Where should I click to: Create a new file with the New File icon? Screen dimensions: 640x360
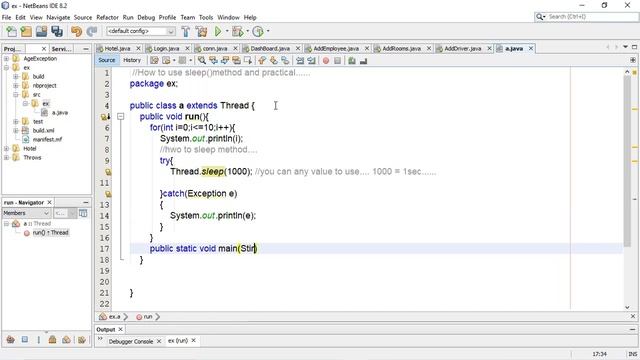click(11, 31)
